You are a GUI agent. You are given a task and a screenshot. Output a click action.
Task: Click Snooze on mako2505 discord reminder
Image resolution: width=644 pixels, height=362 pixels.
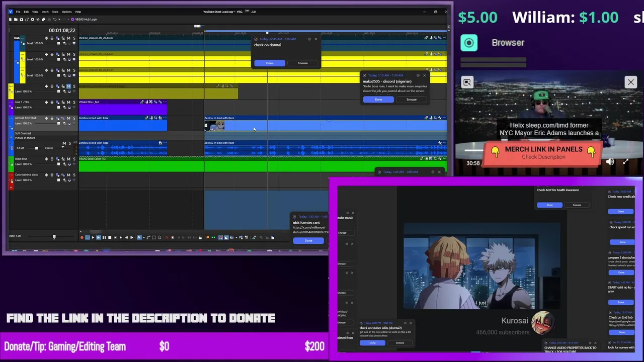tap(411, 99)
